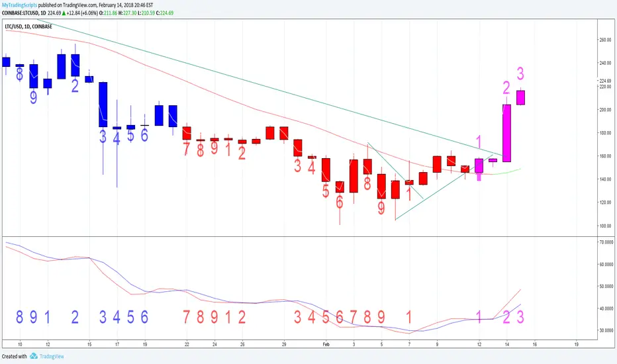Click the 180.00 price axis label
Screen dimensions: 617x364
(x=605, y=132)
